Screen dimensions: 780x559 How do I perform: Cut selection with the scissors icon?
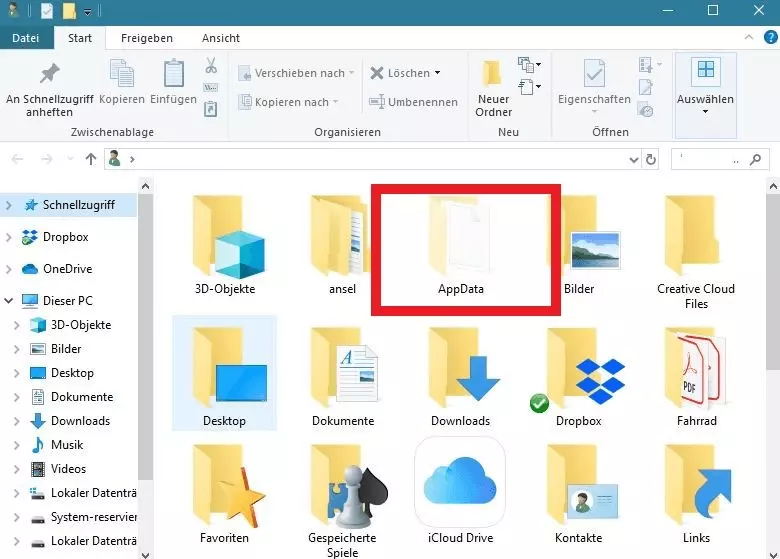point(211,65)
